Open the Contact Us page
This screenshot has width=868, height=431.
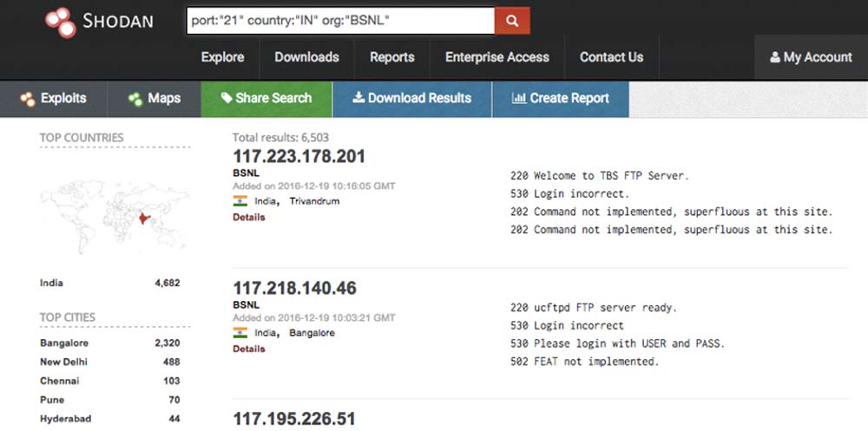tap(611, 57)
